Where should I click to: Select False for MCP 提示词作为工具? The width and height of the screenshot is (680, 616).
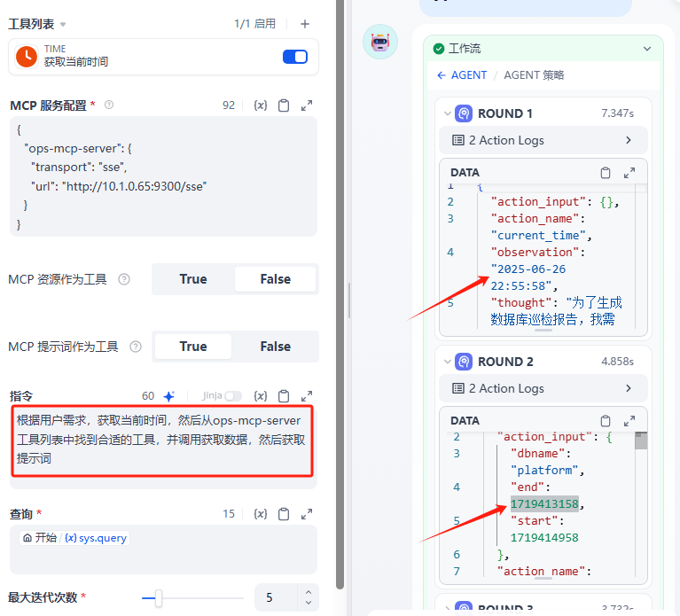[x=275, y=347]
